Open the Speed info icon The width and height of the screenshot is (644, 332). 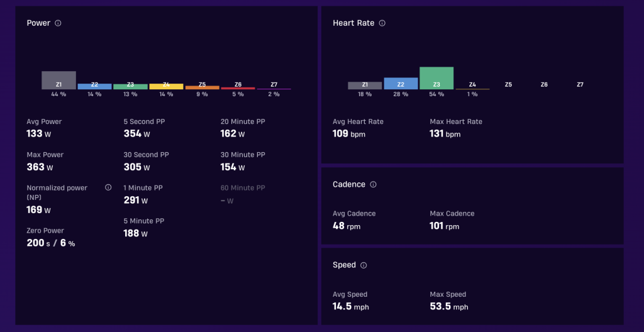click(x=364, y=265)
